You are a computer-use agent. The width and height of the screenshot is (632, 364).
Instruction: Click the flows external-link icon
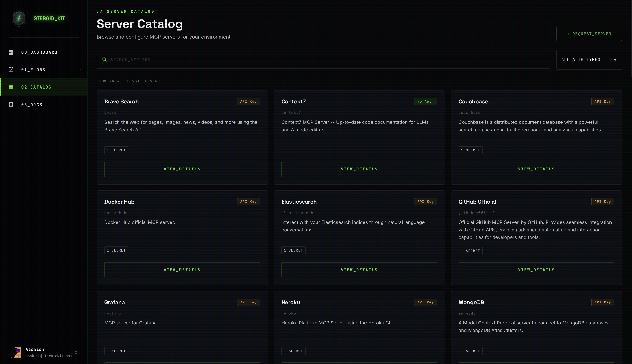[11, 70]
